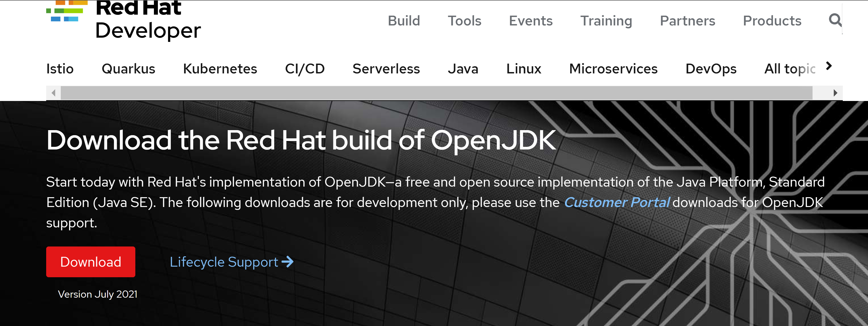This screenshot has width=868, height=326.
Task: Follow the Customer Portal link
Action: click(617, 202)
